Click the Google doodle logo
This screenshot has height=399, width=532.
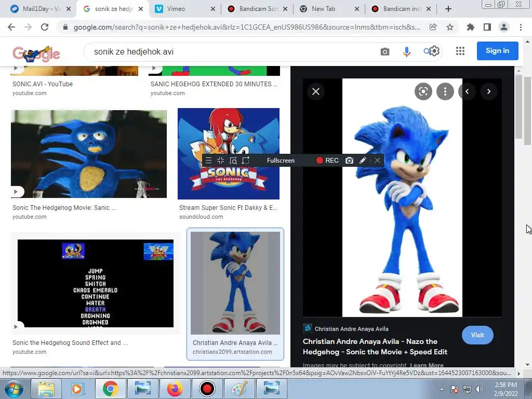(36, 54)
